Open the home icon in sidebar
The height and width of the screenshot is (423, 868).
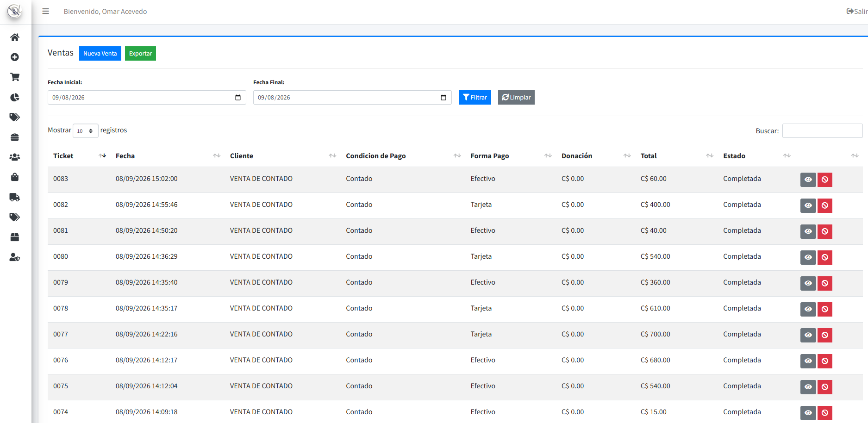pos(15,37)
